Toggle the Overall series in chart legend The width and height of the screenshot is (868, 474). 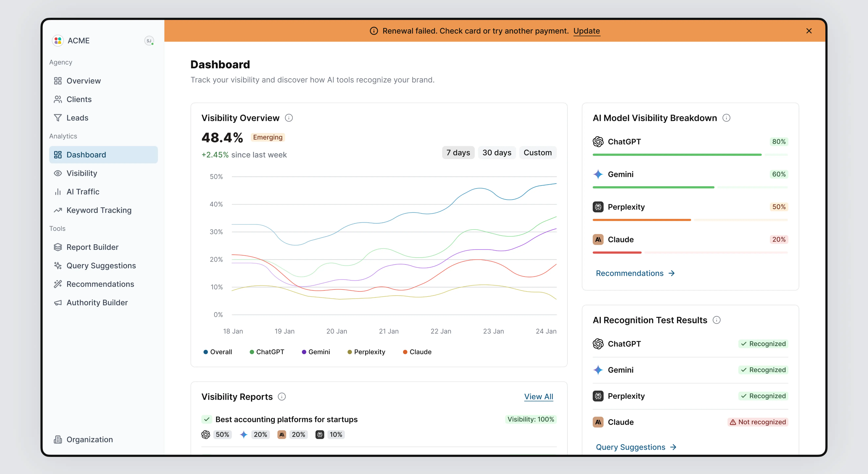point(218,352)
